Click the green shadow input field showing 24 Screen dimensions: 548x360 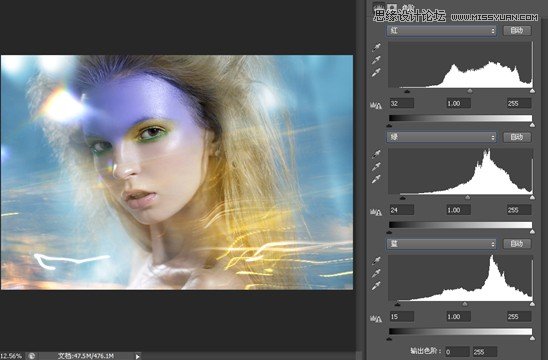402,210
